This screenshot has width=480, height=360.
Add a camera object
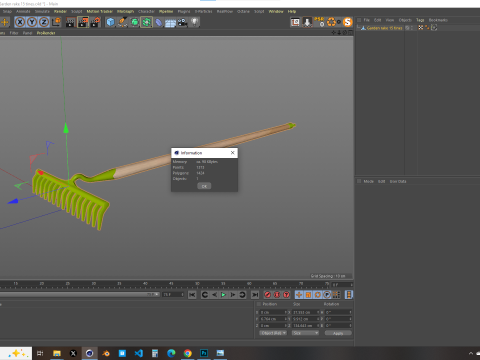pyautogui.click(x=182, y=22)
